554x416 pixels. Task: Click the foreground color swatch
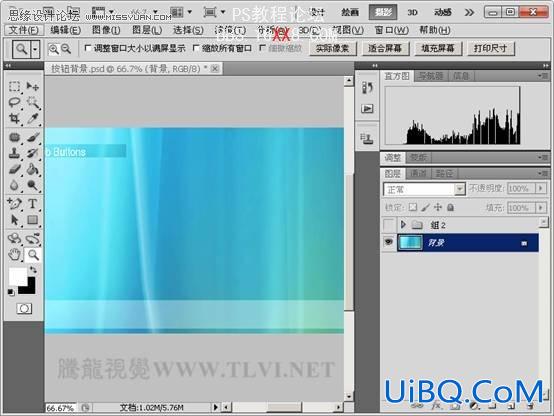tap(17, 276)
